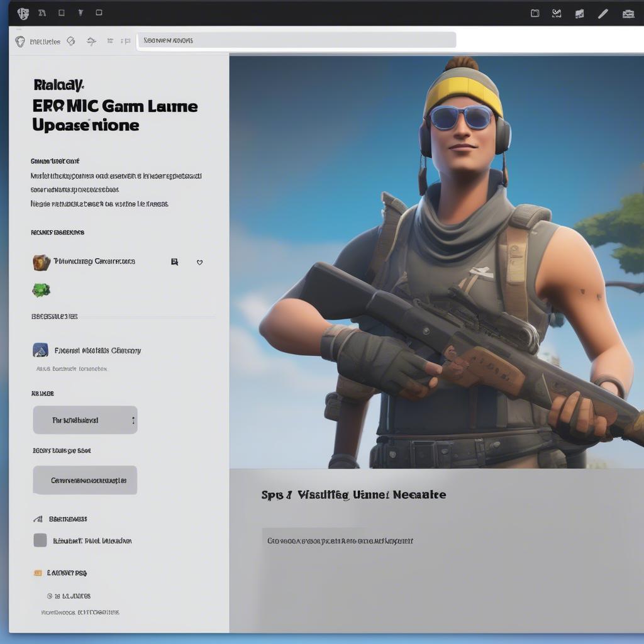
Task: Select the Bskrkewess label
Action: click(68, 519)
